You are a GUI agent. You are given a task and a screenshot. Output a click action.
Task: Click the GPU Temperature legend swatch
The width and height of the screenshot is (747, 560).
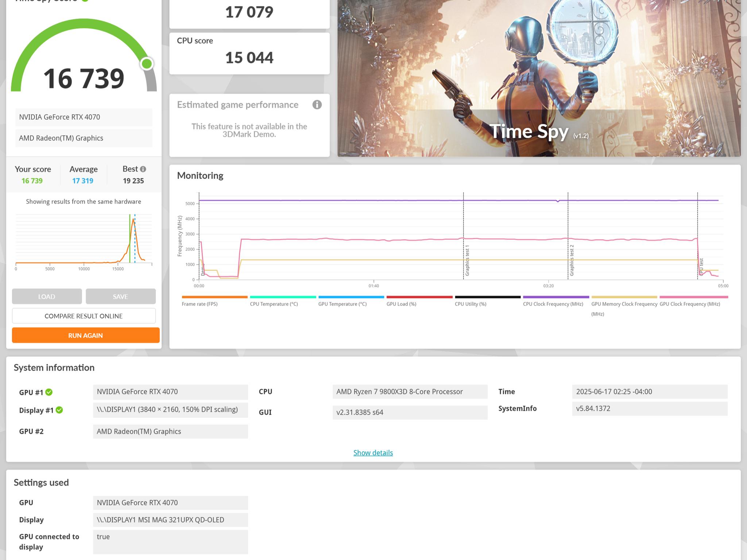pyautogui.click(x=351, y=296)
